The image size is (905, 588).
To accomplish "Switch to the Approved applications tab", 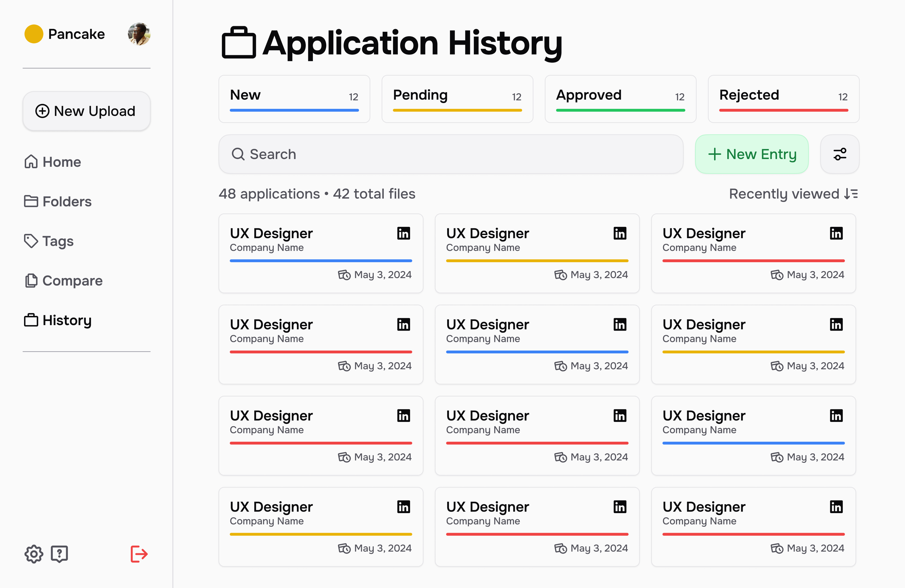I will (x=620, y=99).
